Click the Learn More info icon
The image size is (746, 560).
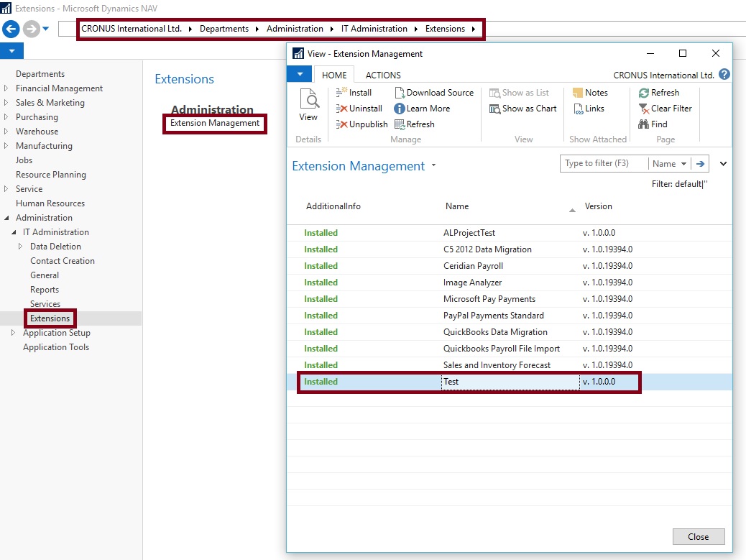point(400,109)
